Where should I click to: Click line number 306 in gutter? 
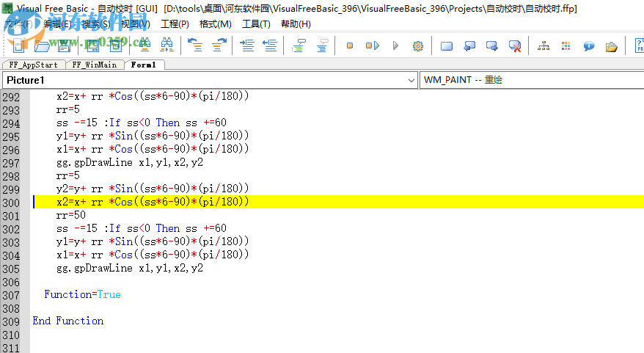coord(11,283)
